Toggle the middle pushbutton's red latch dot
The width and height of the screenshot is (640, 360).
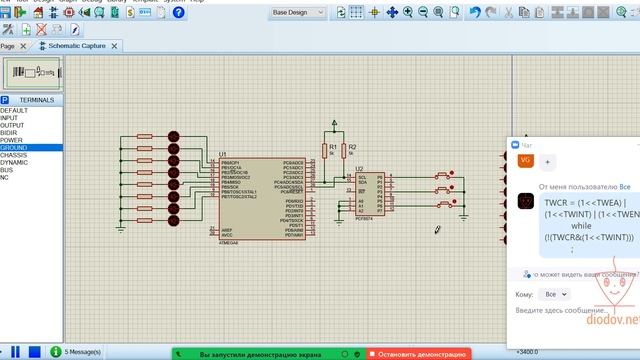453,187
